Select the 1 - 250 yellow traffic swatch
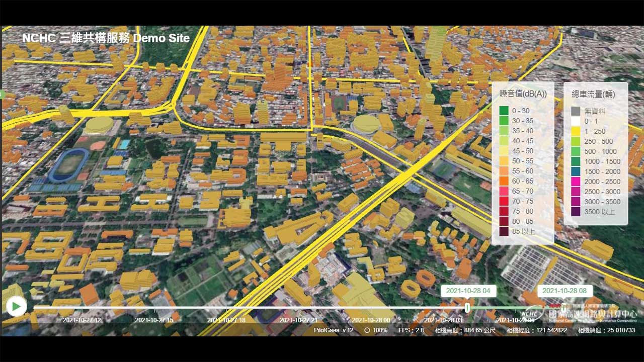Viewport: 644px width, 362px height. click(576, 131)
